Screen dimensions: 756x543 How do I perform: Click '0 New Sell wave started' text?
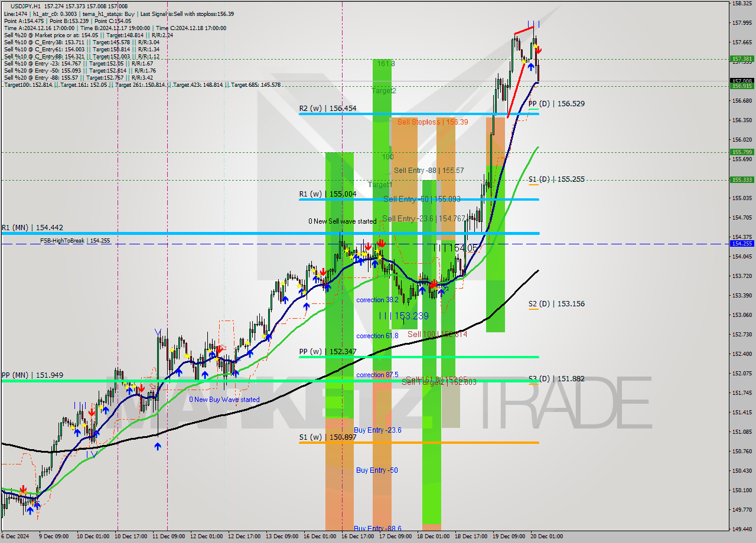[x=342, y=221]
